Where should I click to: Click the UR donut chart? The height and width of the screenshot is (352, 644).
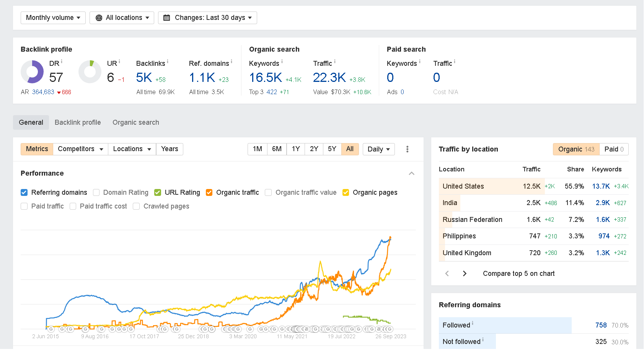[x=90, y=72]
